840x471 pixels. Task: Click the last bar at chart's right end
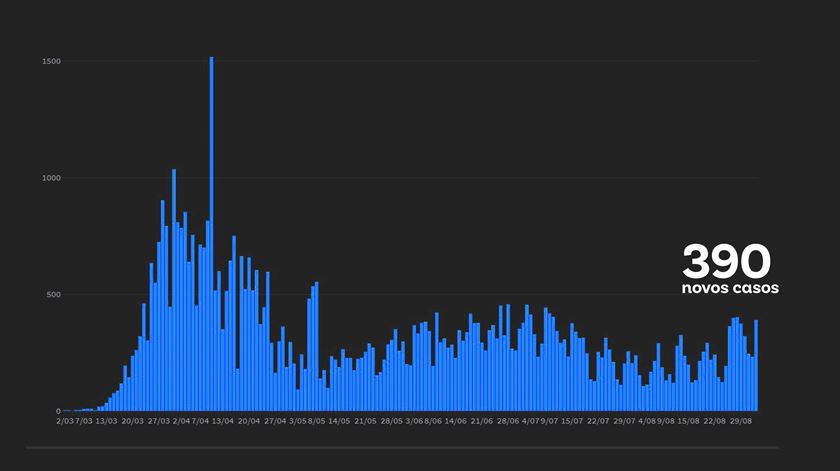(756, 366)
